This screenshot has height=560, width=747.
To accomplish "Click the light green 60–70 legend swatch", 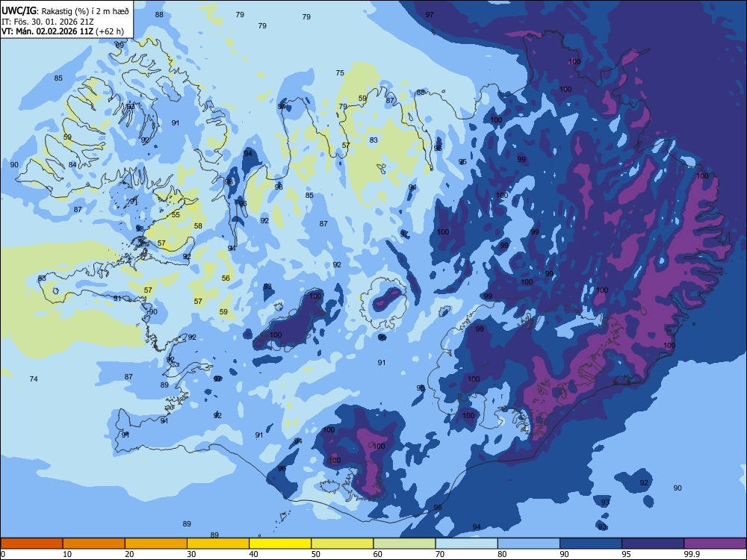I will click(x=404, y=544).
